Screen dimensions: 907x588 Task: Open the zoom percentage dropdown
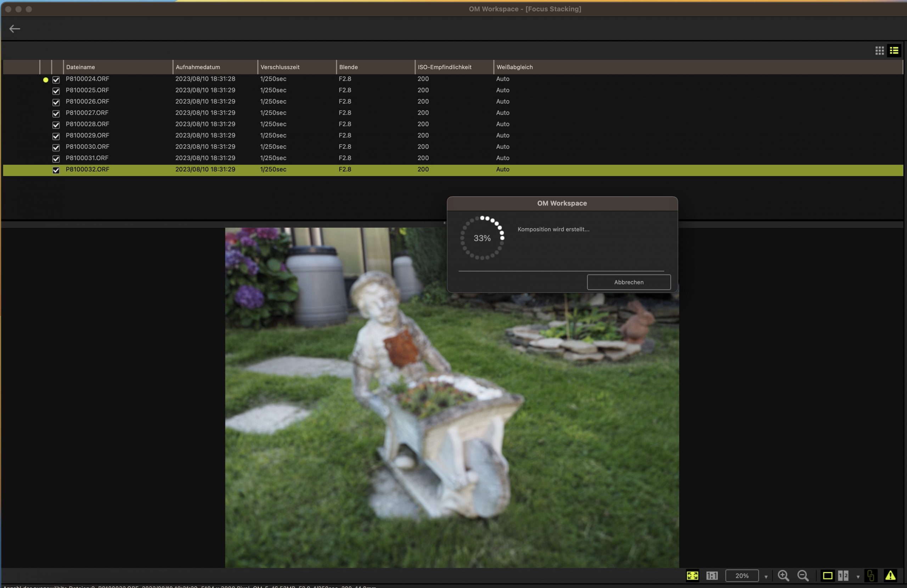tap(767, 576)
